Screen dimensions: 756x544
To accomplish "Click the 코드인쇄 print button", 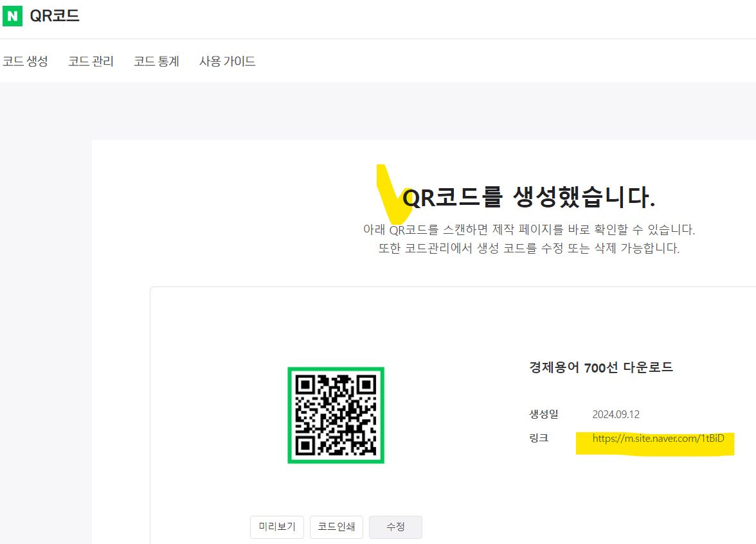I will click(x=336, y=527).
